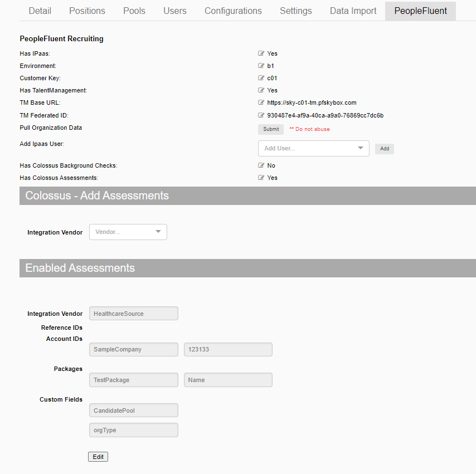Click the orgType custom field
476x474 pixels.
click(134, 430)
